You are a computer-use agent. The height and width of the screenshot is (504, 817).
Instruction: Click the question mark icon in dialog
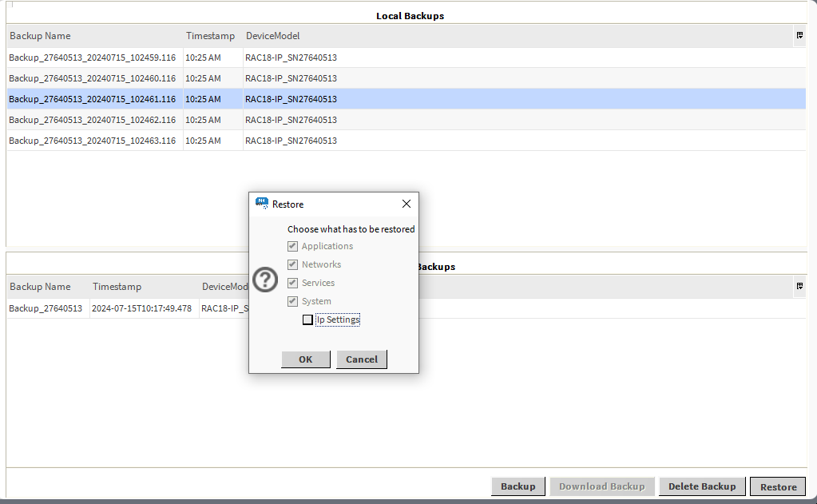265,280
